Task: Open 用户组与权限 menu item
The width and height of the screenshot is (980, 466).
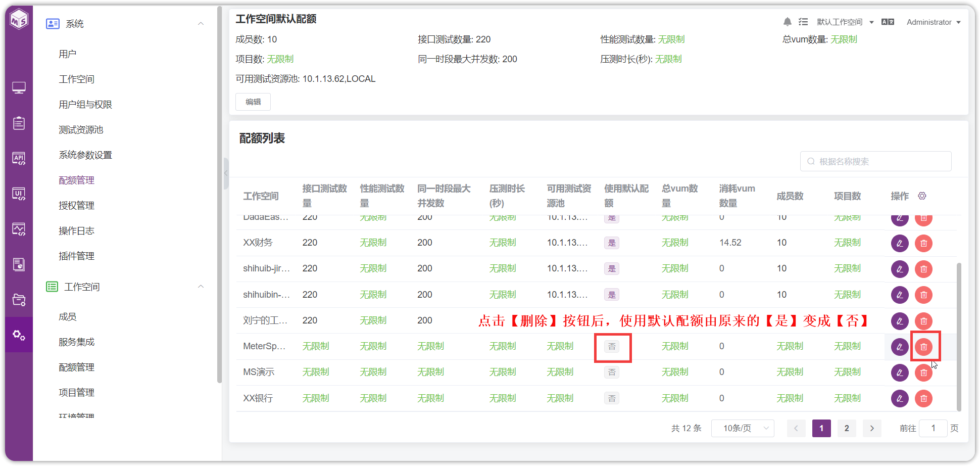Action: 85,105
